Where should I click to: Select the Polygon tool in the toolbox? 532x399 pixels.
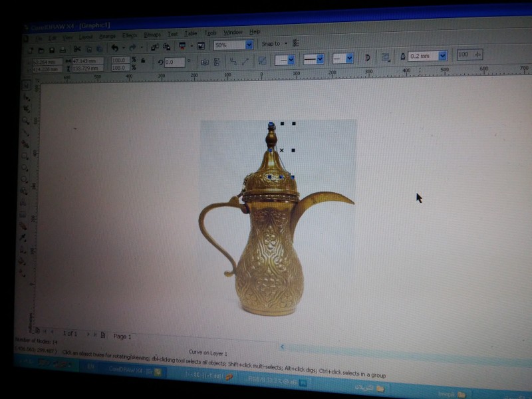(24, 179)
